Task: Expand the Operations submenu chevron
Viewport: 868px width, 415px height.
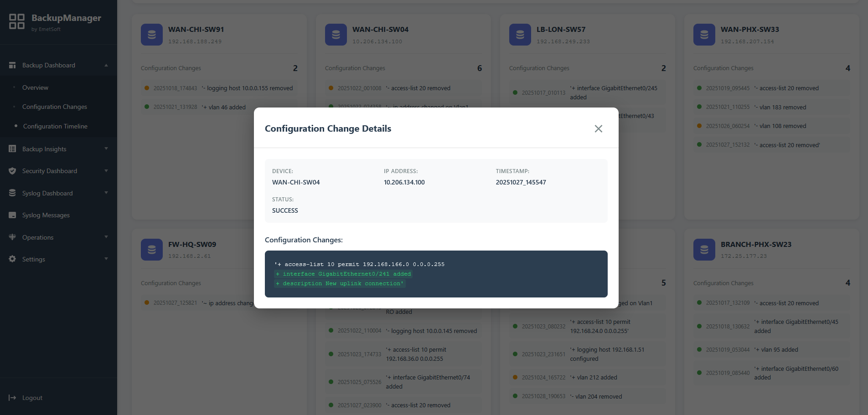Action: tap(106, 237)
